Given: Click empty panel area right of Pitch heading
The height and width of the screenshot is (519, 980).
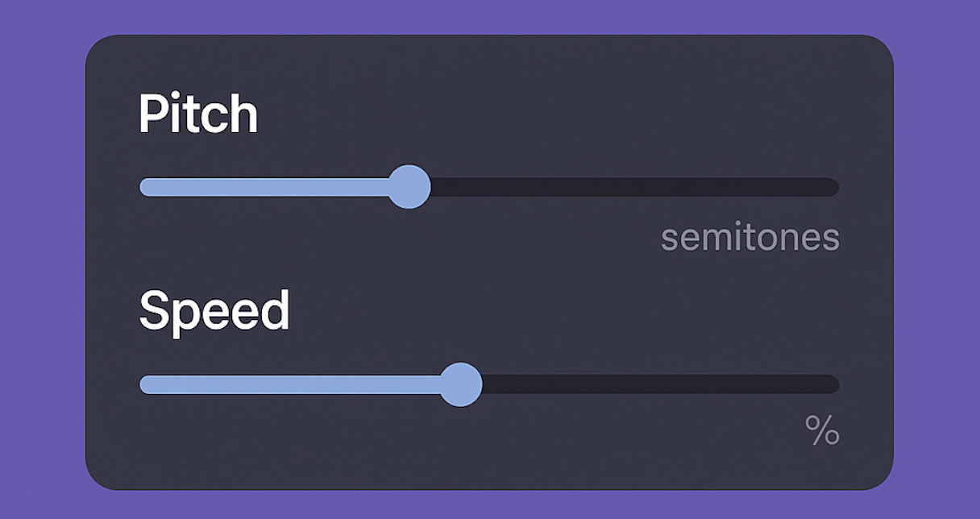Looking at the screenshot, I should point(564,113).
